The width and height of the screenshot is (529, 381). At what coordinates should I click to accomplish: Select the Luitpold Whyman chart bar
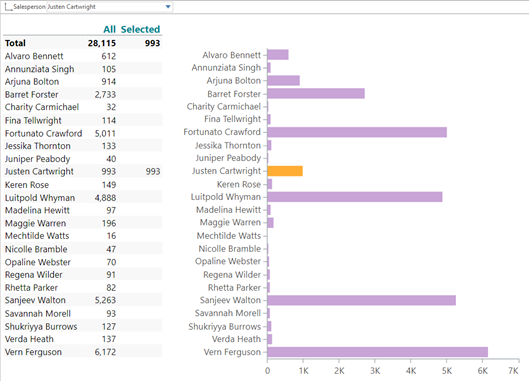[x=355, y=197]
